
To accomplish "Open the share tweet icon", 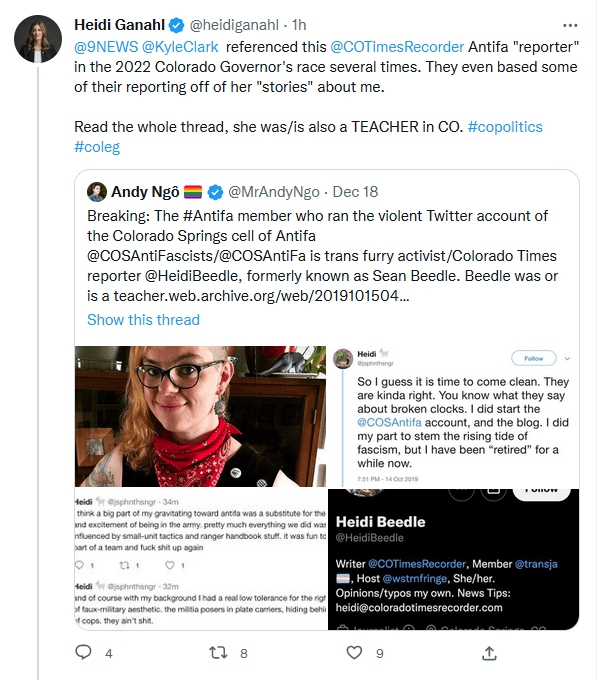I will point(488,653).
